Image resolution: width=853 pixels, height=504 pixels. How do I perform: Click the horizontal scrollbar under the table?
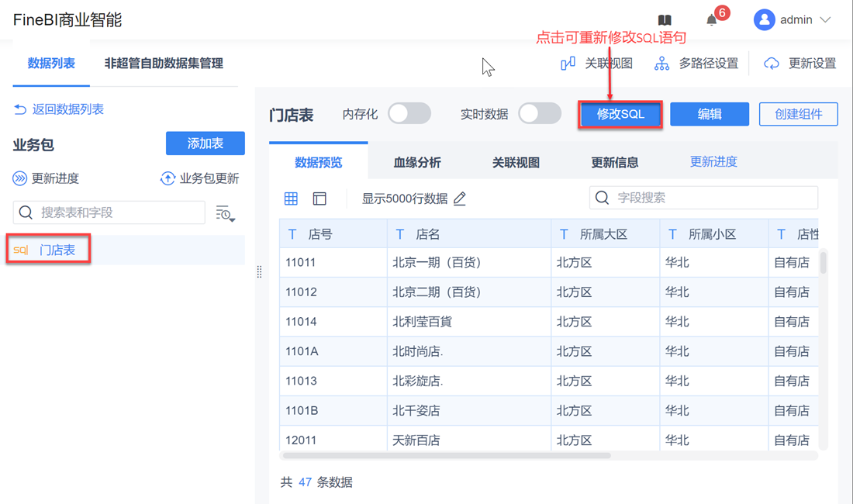tap(445, 456)
